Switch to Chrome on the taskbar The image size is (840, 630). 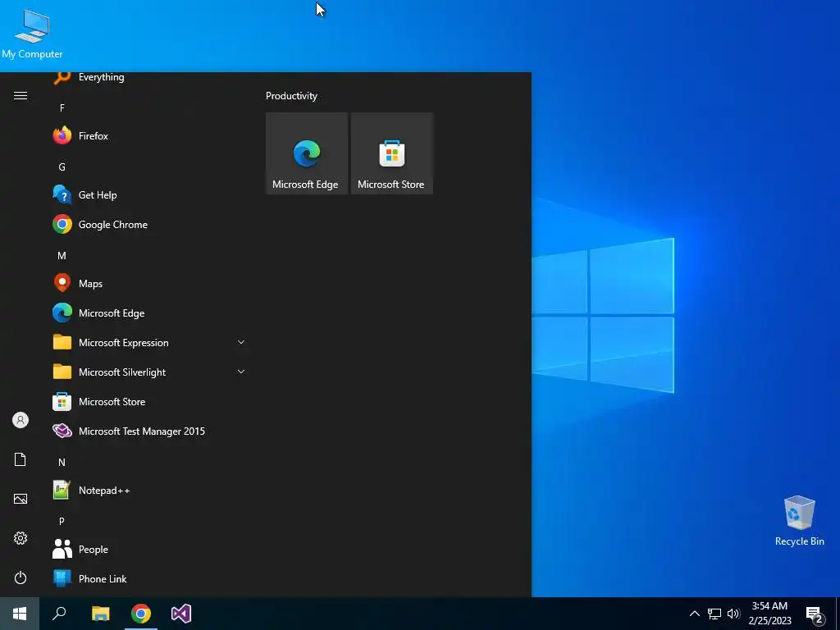[x=141, y=614]
